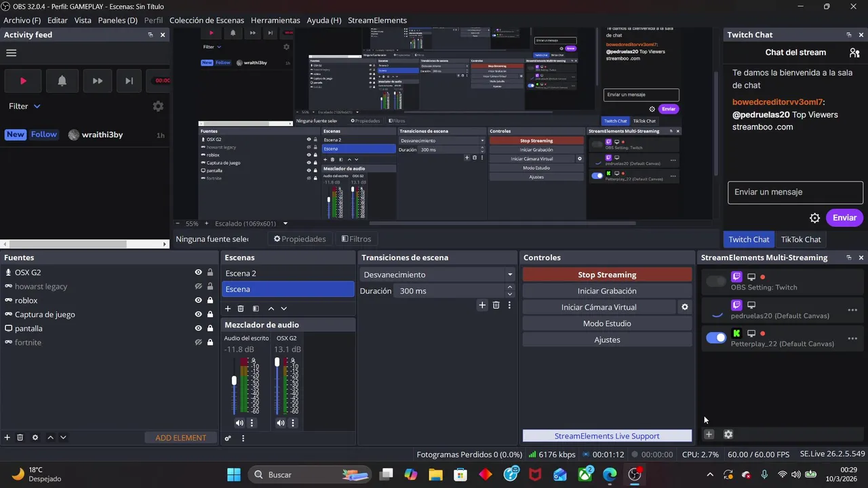Add a new scene with the plus icon

[x=228, y=308]
